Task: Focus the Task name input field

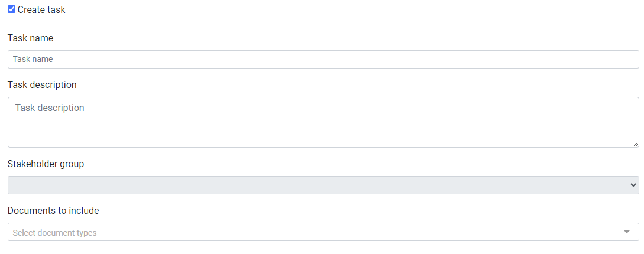Action: [x=323, y=59]
